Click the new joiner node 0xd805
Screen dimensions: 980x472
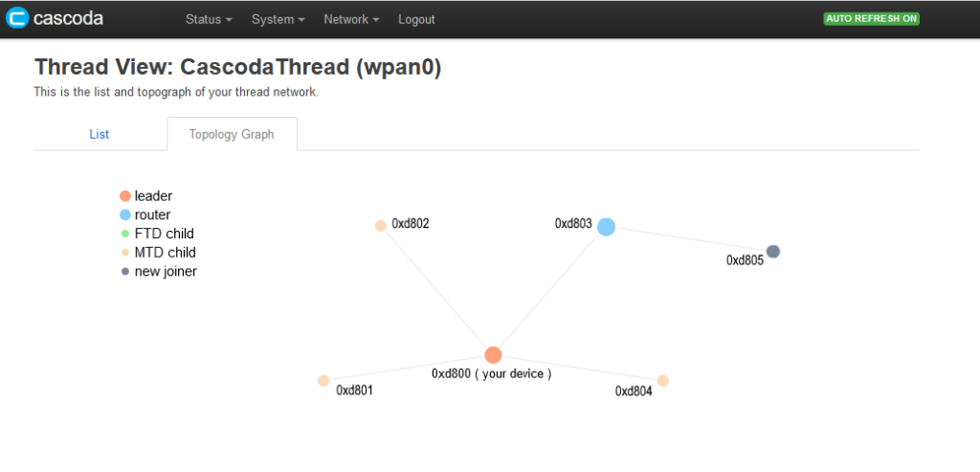pyautogui.click(x=773, y=252)
